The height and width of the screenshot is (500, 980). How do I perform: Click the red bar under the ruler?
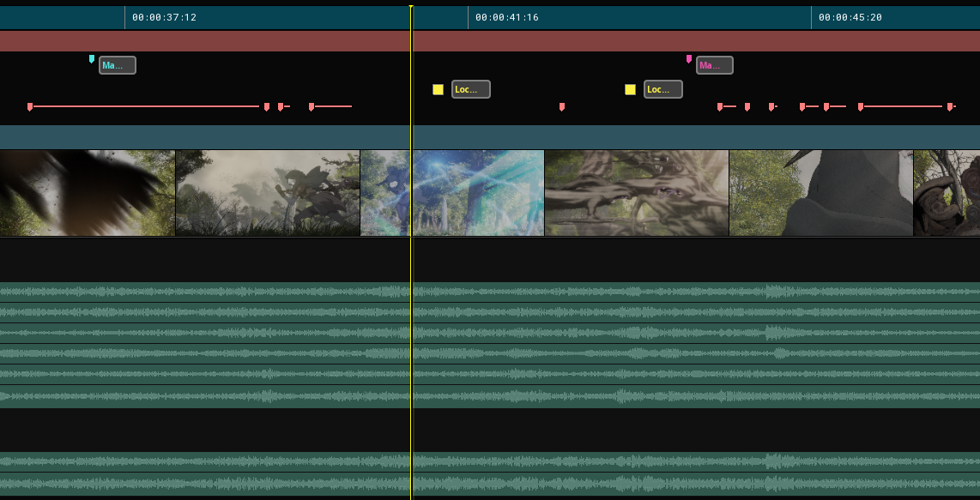click(x=490, y=41)
